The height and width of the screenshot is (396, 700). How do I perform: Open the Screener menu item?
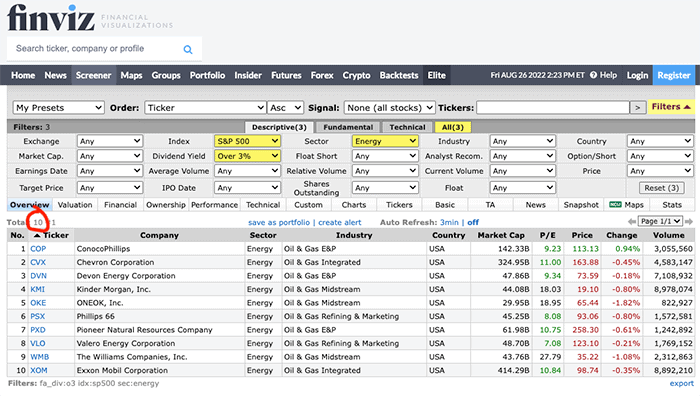click(93, 75)
